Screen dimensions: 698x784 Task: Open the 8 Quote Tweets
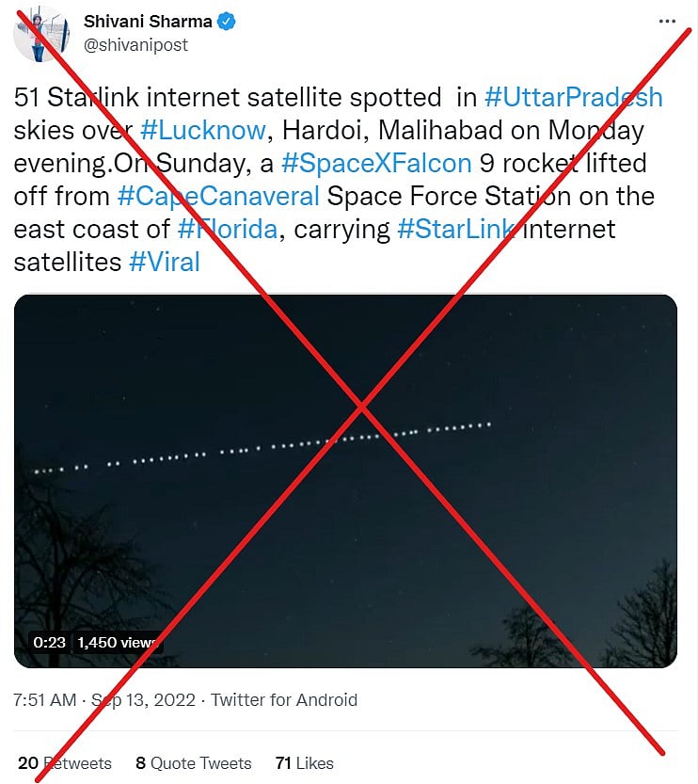[193, 763]
